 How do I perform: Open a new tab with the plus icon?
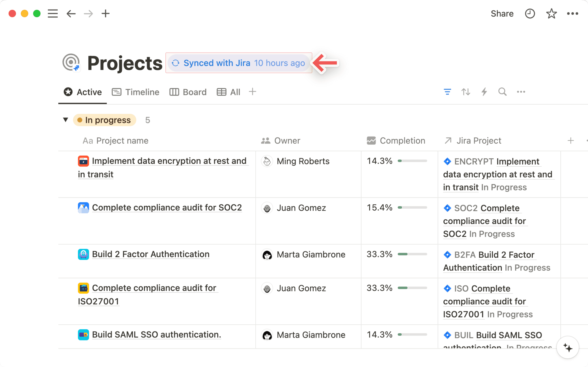click(106, 14)
